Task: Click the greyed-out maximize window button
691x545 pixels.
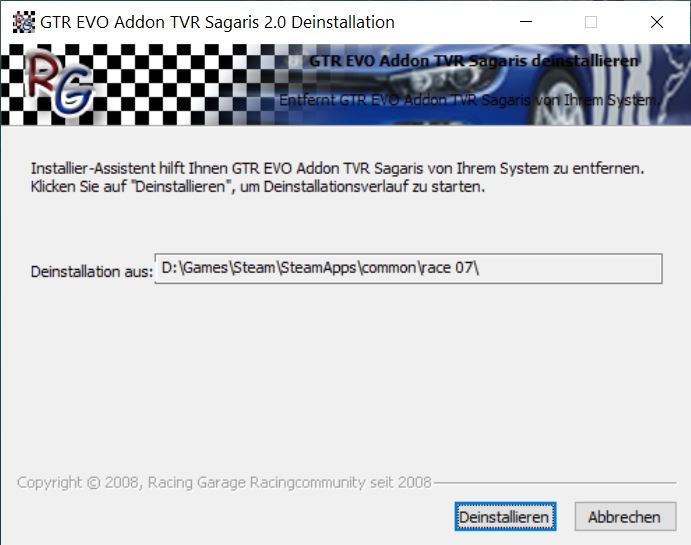Action: tap(591, 21)
